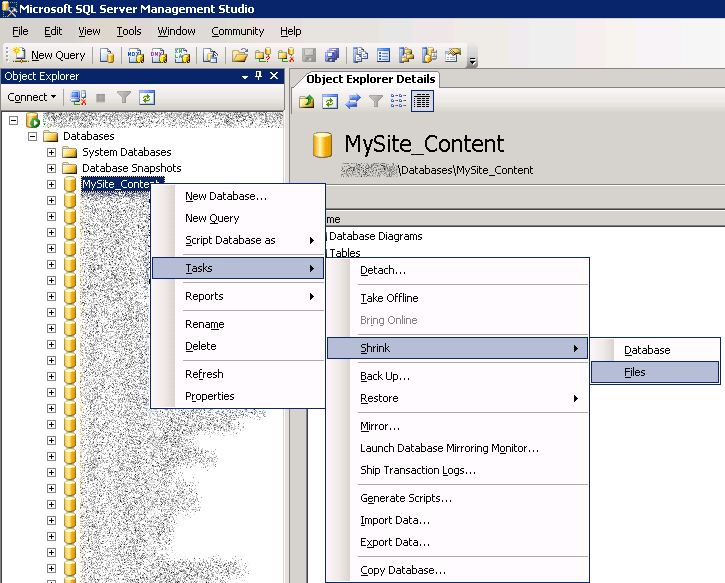
Task: Click Properties in the database context menu
Action: pyautogui.click(x=209, y=396)
